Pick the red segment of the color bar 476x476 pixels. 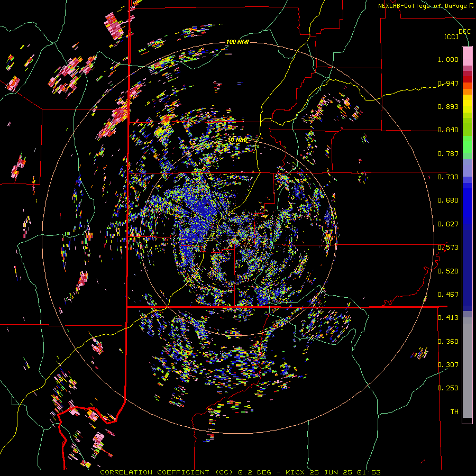click(x=467, y=79)
